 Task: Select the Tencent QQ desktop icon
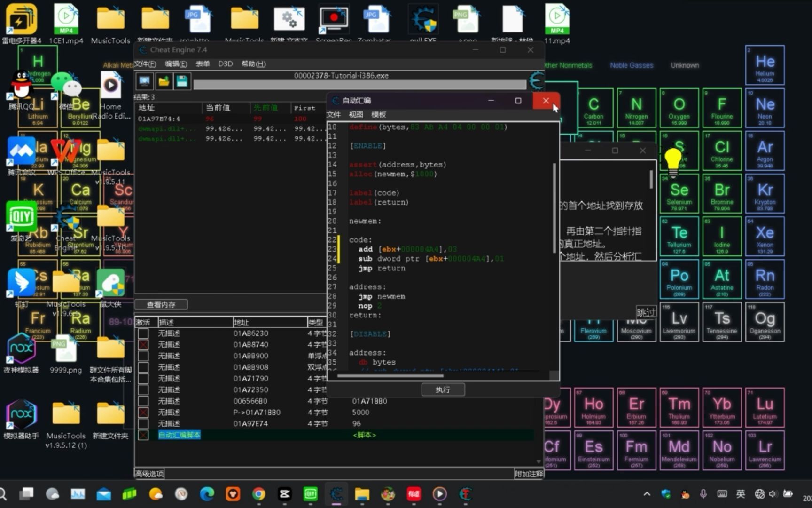(x=21, y=90)
